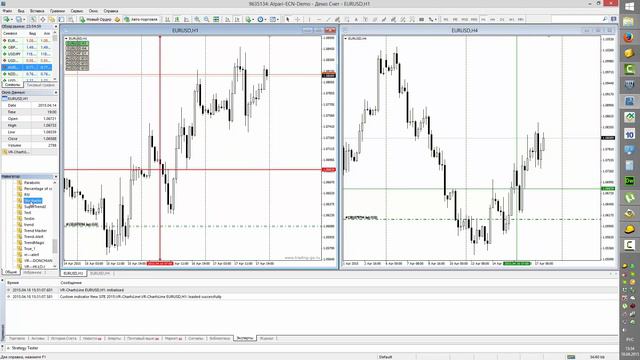
Task: Open the Profiles dropdown arrow
Action: (x=24, y=19)
